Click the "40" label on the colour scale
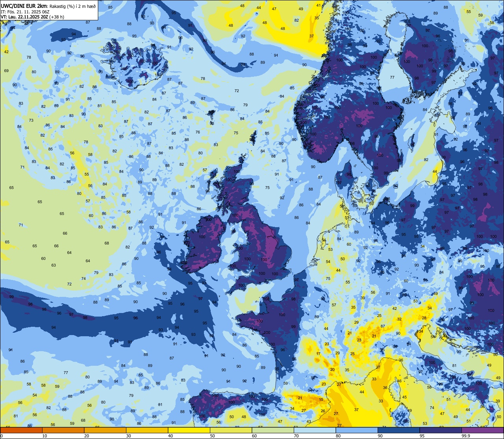504x439 pixels. [170, 436]
